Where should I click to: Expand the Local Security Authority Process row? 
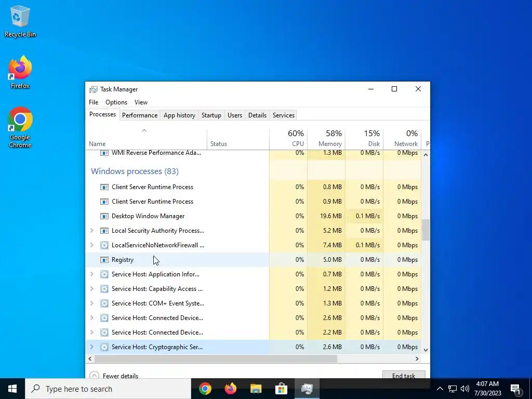(x=91, y=231)
